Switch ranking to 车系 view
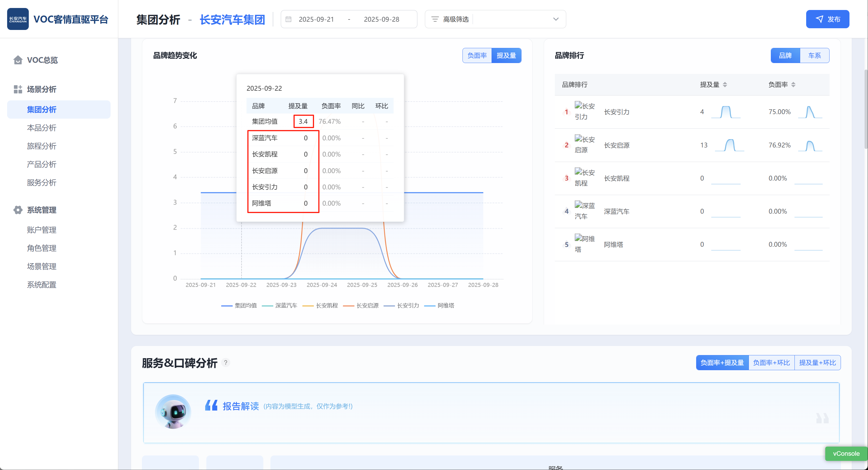The image size is (868, 470). coord(814,56)
